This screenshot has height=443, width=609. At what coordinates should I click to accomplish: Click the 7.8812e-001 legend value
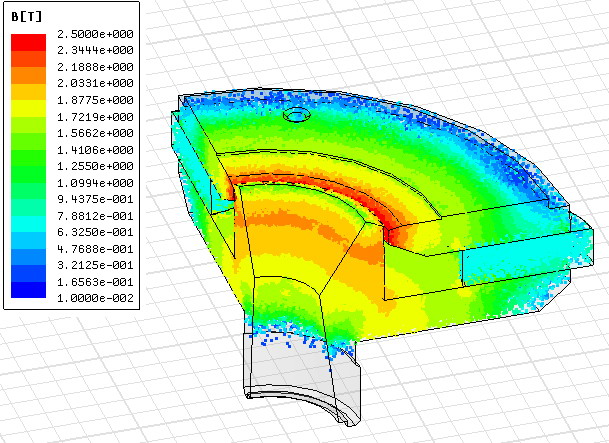click(x=96, y=215)
